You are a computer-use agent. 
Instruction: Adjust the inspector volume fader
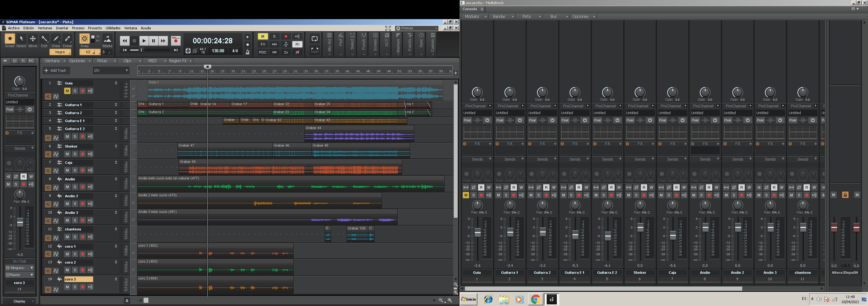(20, 222)
